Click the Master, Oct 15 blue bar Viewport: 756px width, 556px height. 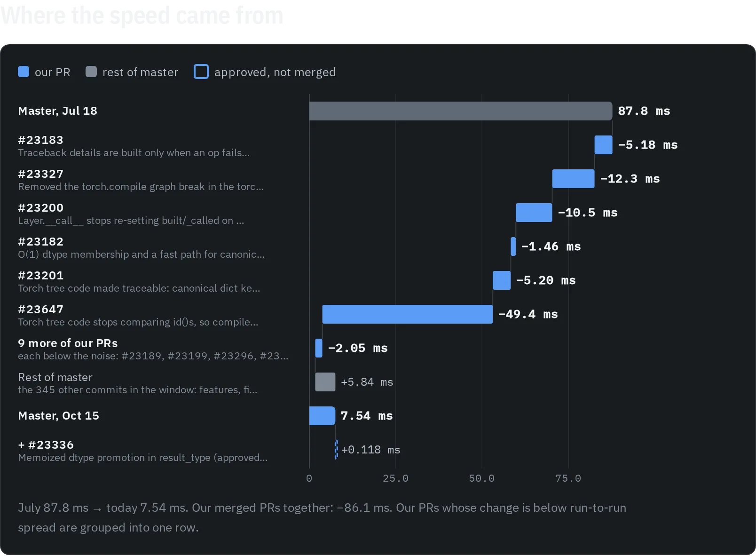(x=322, y=416)
